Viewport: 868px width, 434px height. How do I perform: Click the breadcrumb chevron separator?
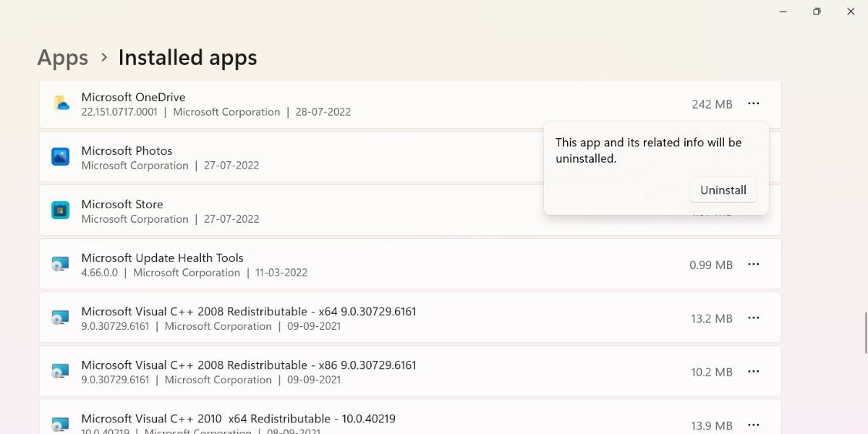(104, 57)
